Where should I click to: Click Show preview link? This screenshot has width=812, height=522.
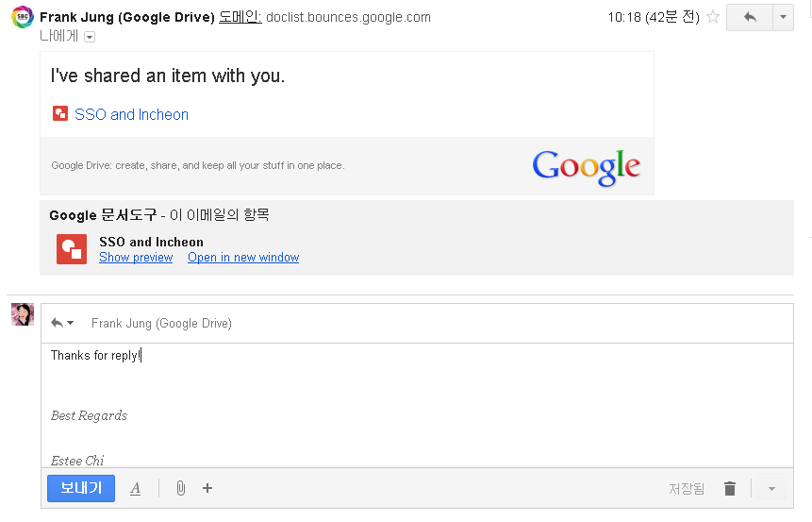coord(136,257)
